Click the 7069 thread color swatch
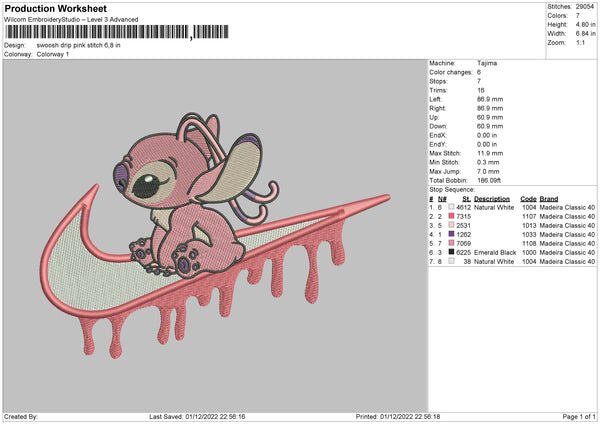This screenshot has height=424, width=600. click(x=453, y=244)
